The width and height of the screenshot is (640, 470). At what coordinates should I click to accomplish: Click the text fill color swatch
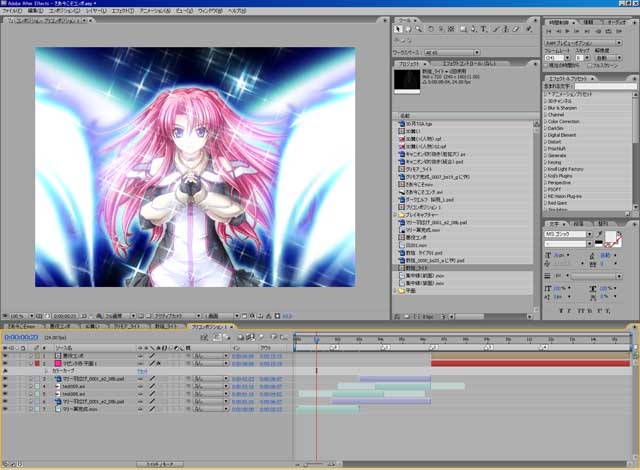tap(611, 237)
